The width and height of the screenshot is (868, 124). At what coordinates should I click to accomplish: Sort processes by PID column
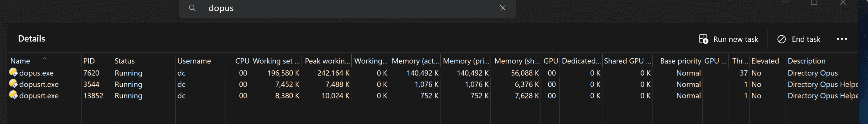click(x=89, y=61)
